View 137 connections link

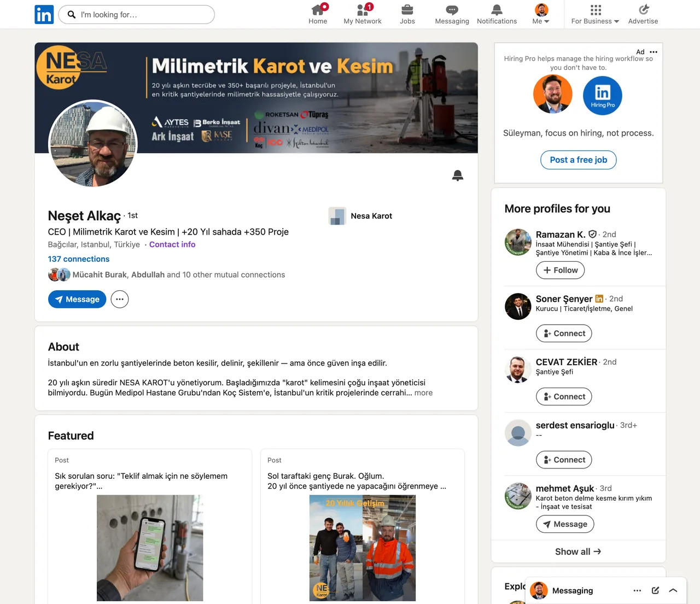pos(79,259)
